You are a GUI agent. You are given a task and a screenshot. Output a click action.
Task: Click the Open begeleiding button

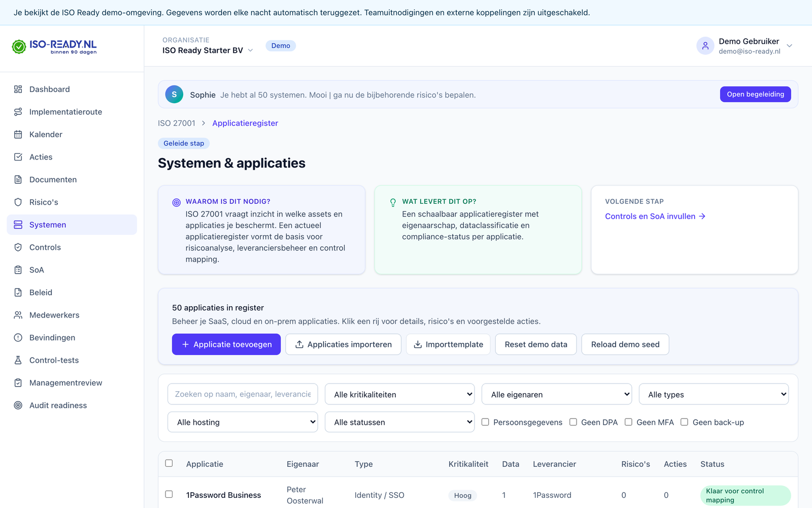coord(755,94)
